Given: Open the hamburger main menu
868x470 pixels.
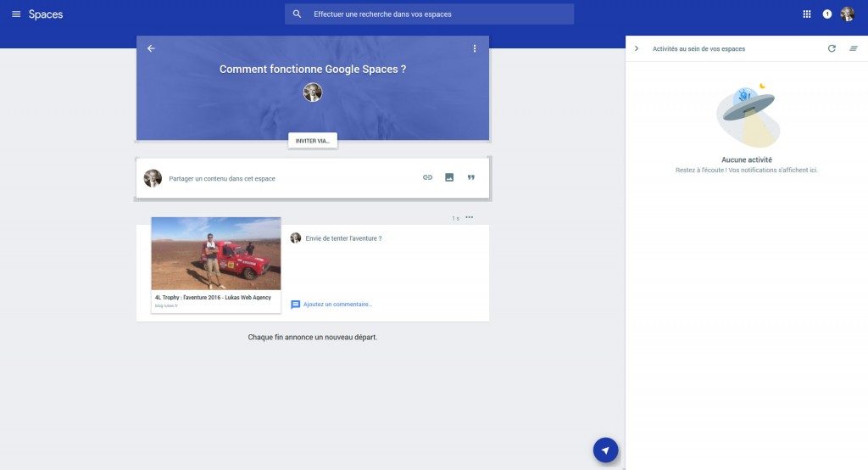Looking at the screenshot, I should coord(16,14).
